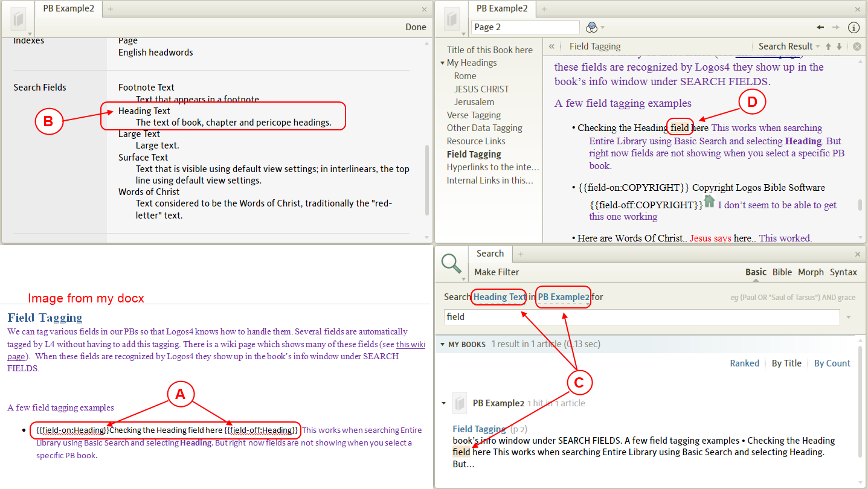The width and height of the screenshot is (868, 489).
Task: Open resource information circle-i icon
Action: (x=854, y=27)
